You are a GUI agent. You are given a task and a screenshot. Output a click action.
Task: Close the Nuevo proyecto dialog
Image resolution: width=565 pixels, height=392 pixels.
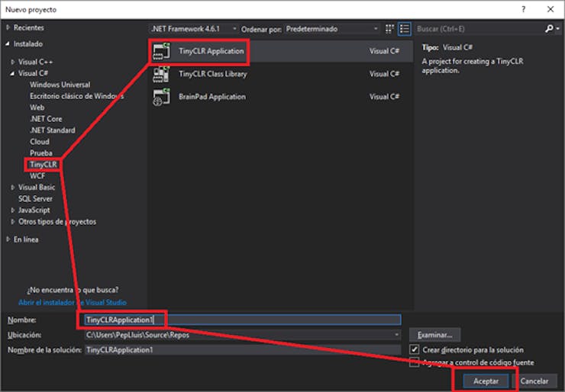(550, 9)
